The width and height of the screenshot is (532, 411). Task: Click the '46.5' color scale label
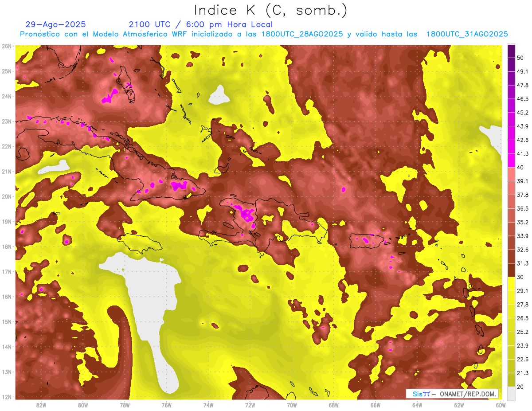pos(523,99)
